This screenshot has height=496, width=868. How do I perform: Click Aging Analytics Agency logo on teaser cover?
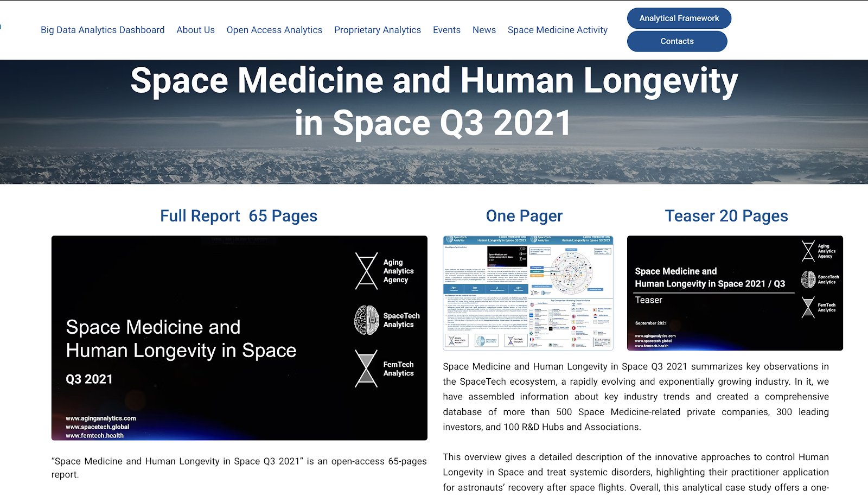(x=808, y=251)
